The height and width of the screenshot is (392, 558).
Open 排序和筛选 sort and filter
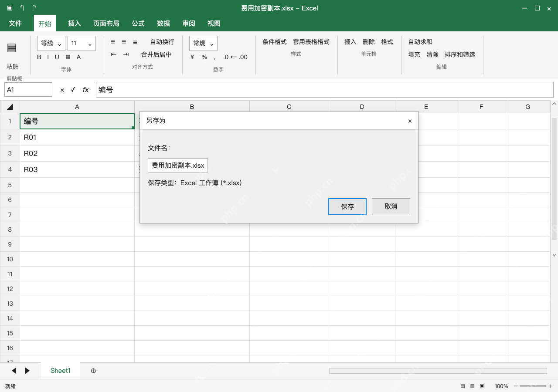coord(460,54)
